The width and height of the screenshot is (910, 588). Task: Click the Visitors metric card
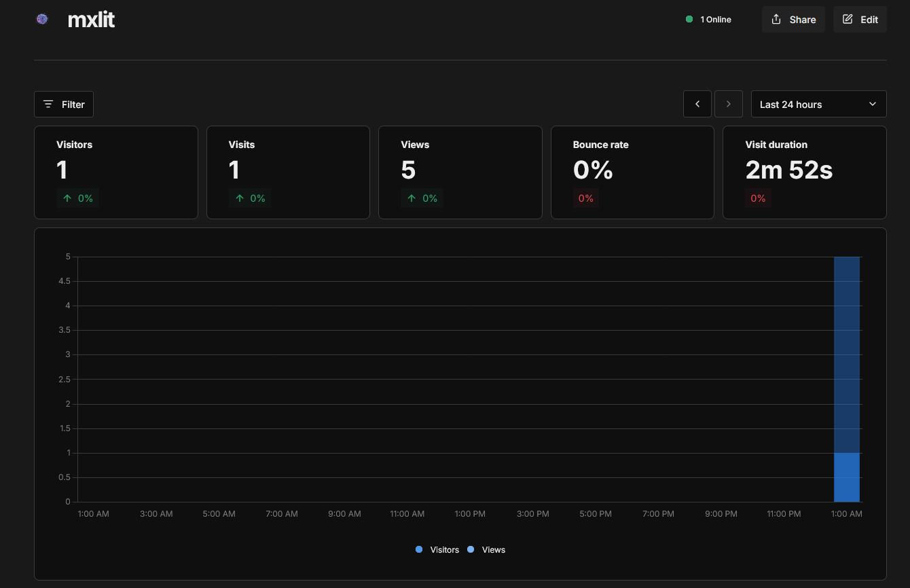tap(115, 172)
